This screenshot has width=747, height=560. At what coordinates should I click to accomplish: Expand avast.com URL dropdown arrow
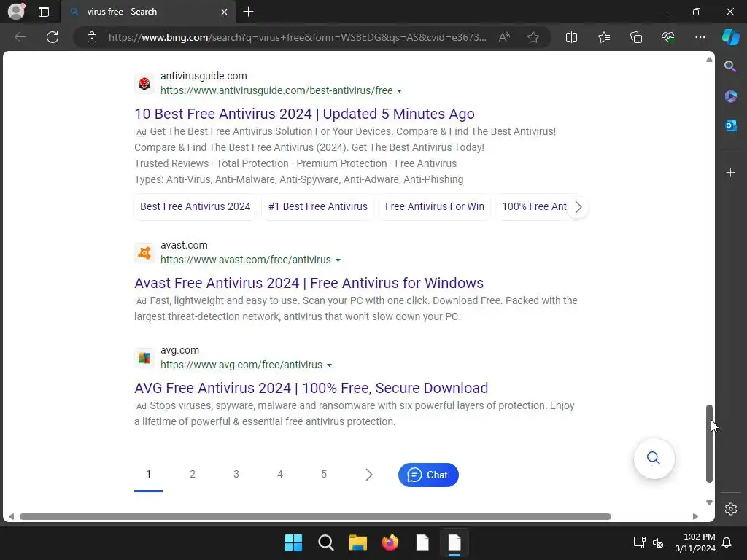pos(338,260)
